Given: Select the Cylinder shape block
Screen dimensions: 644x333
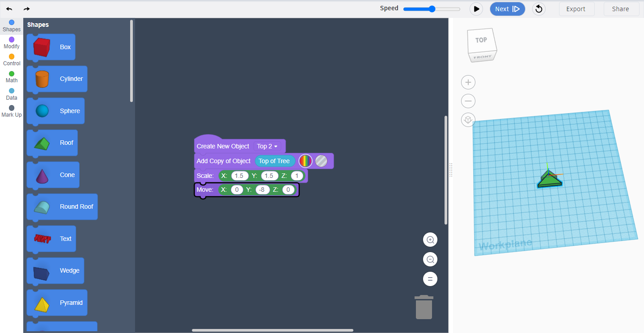Looking at the screenshot, I should (x=57, y=79).
